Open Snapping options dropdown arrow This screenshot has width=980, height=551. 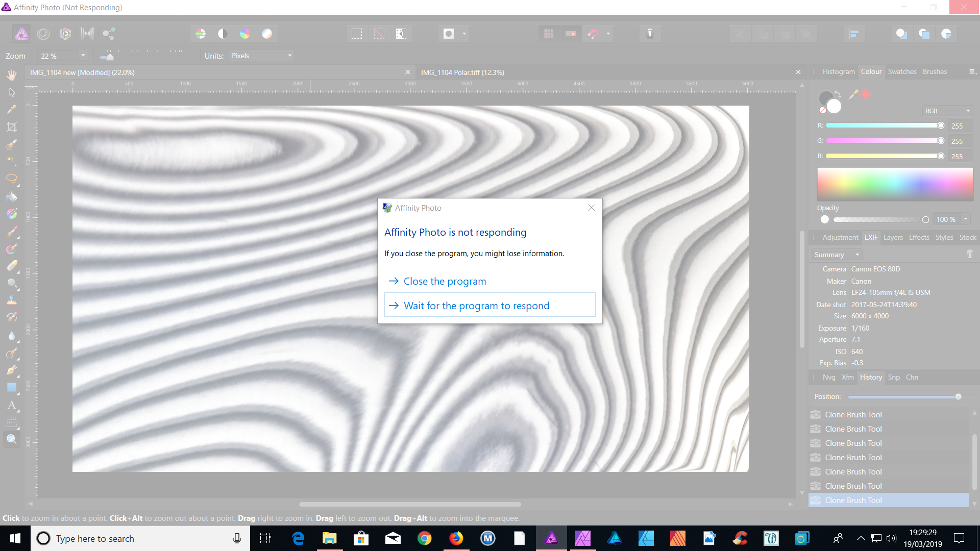point(608,34)
